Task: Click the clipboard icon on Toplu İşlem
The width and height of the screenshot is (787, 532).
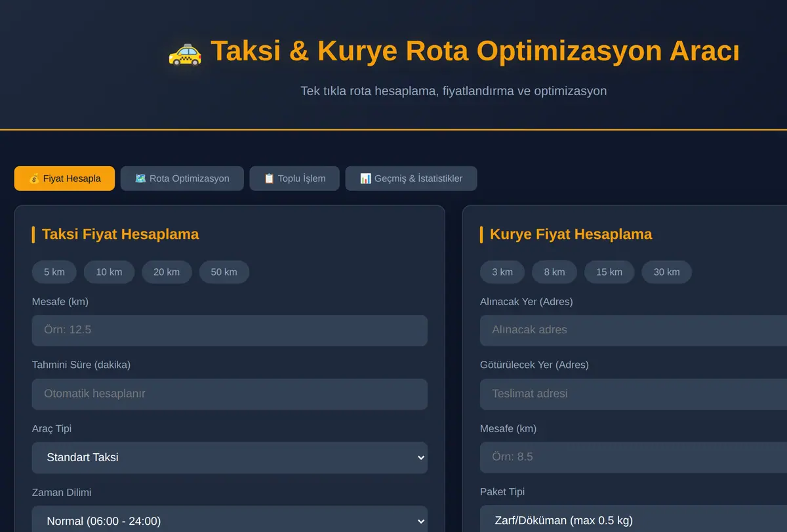Action: click(x=269, y=178)
